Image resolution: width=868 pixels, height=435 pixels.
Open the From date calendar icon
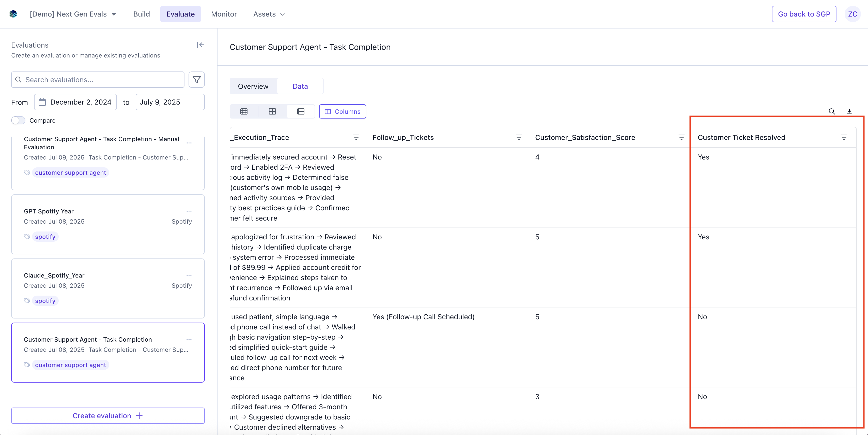pyautogui.click(x=42, y=102)
